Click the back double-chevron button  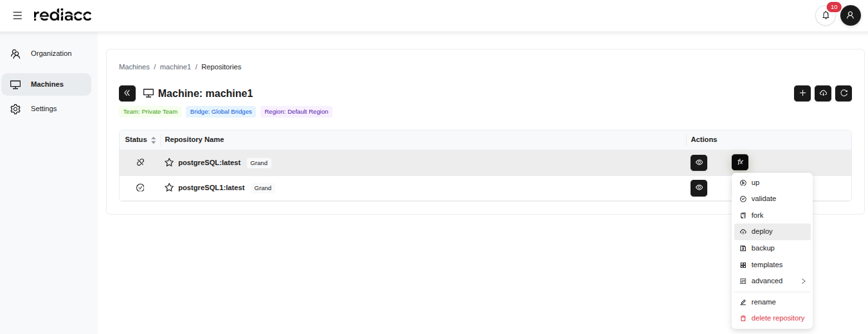pyautogui.click(x=127, y=93)
